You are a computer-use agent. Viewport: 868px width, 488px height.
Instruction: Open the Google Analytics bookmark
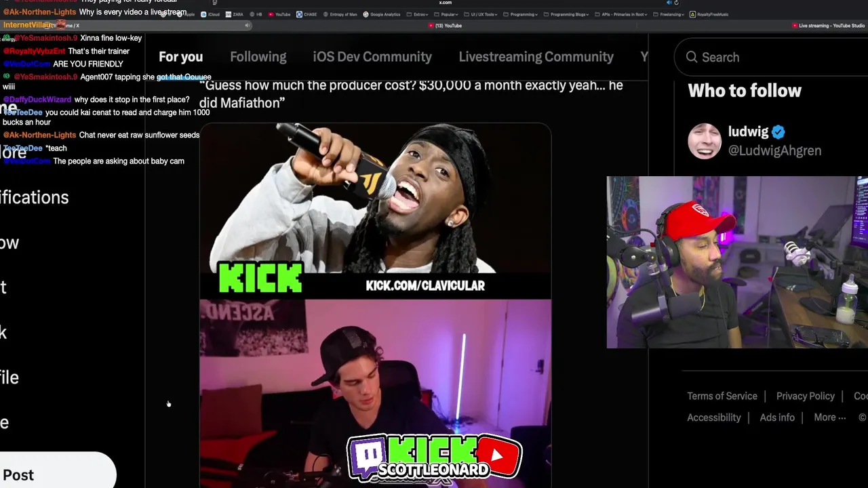point(382,14)
